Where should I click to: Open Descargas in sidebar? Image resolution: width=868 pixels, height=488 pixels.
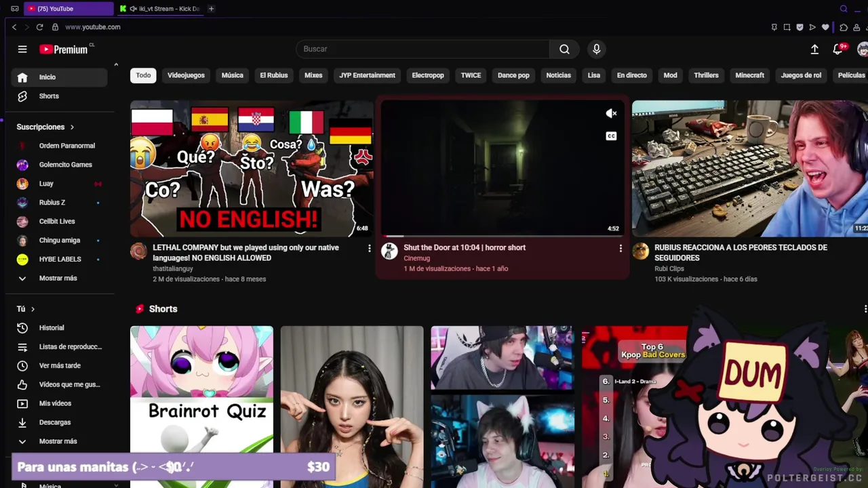coord(60,423)
